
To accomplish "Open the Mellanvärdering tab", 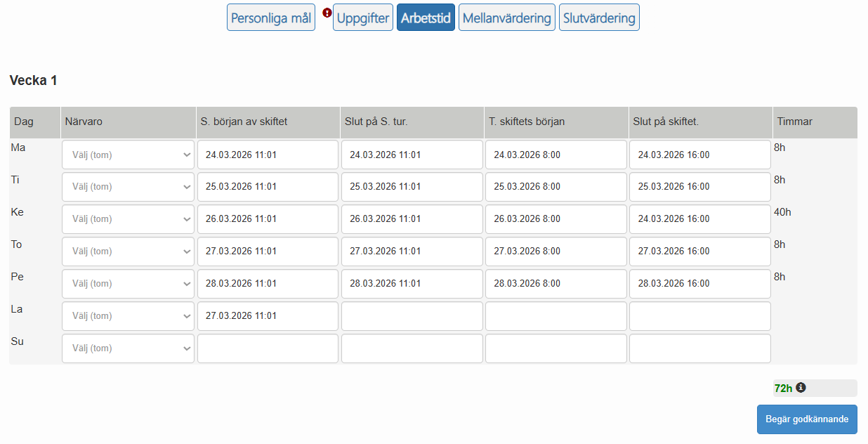I will [x=506, y=17].
